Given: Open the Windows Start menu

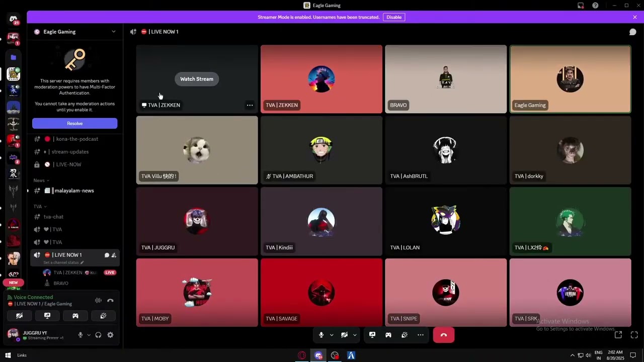Looking at the screenshot, I should [8, 355].
